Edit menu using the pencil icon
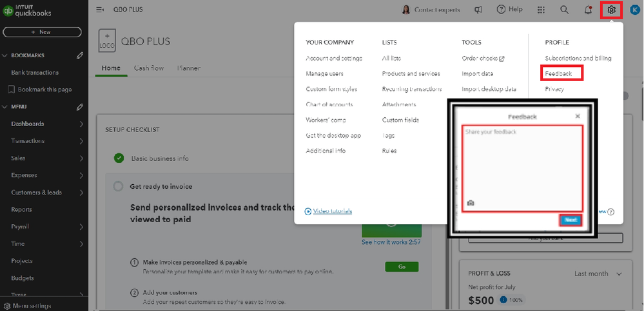The height and width of the screenshot is (311, 644). coord(80,107)
